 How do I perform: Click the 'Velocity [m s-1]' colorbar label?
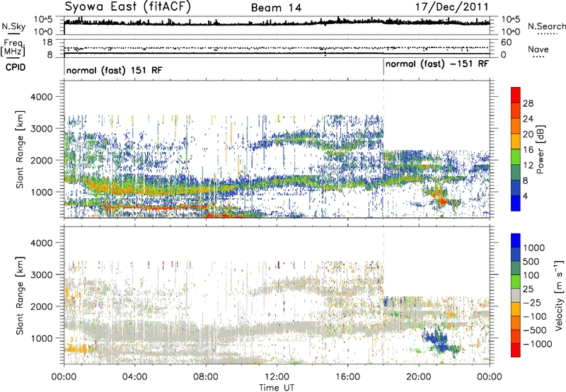click(x=559, y=295)
